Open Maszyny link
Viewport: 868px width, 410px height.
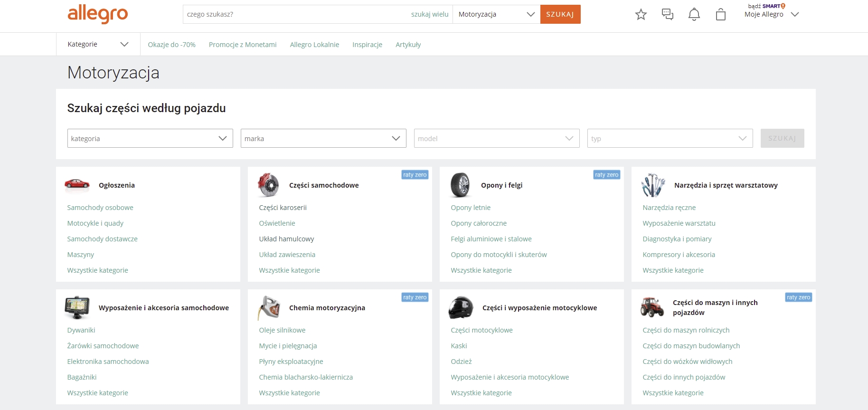tap(81, 255)
